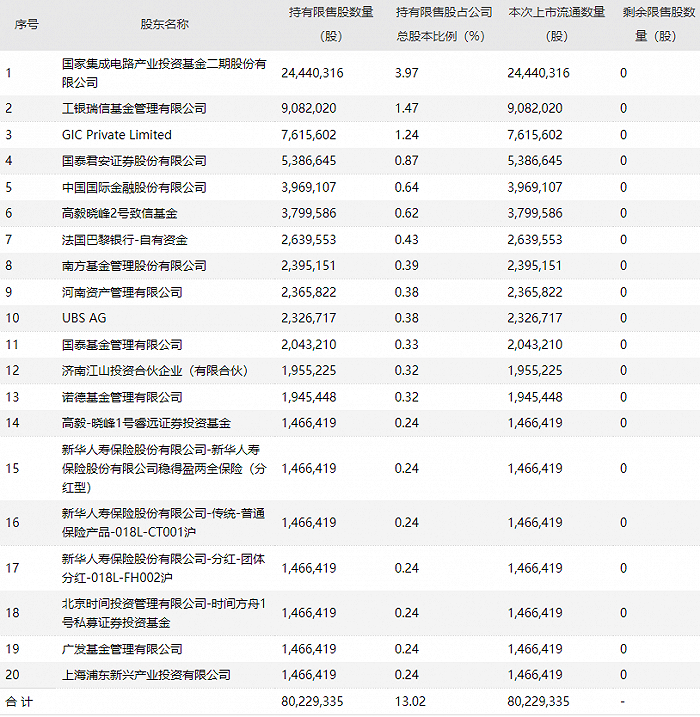Click the 剩余限售股数量 column header
700x717 pixels.
[x=658, y=24]
